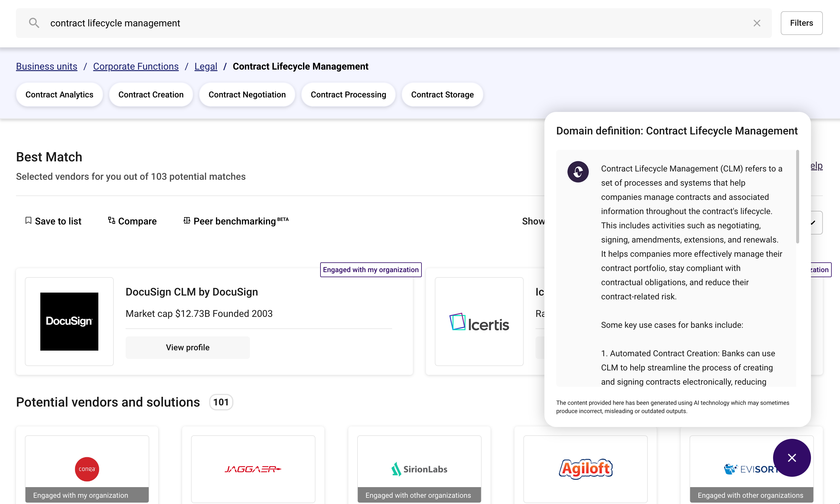Click the DocuSign logo thumbnail

click(x=69, y=322)
